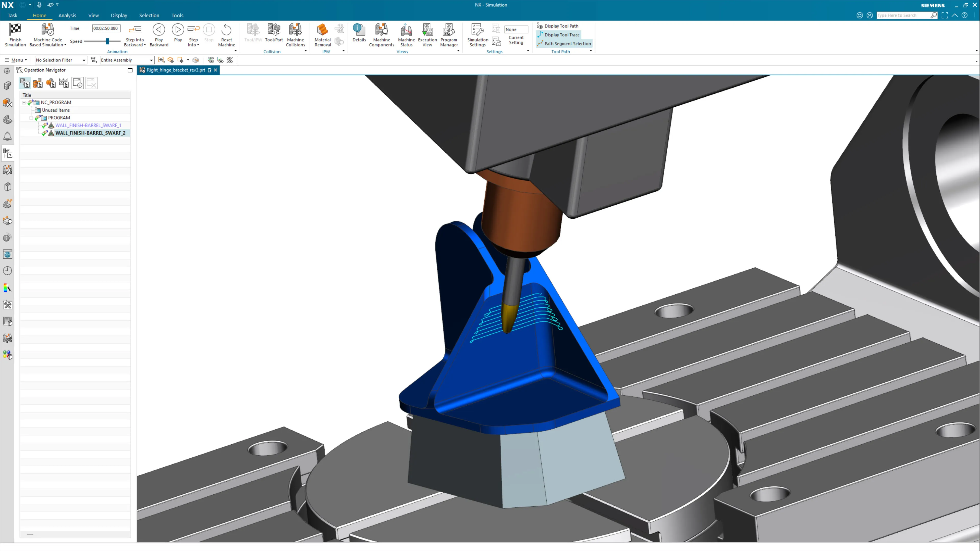Open the simulation Details panel
980x551 pixels.
[359, 30]
